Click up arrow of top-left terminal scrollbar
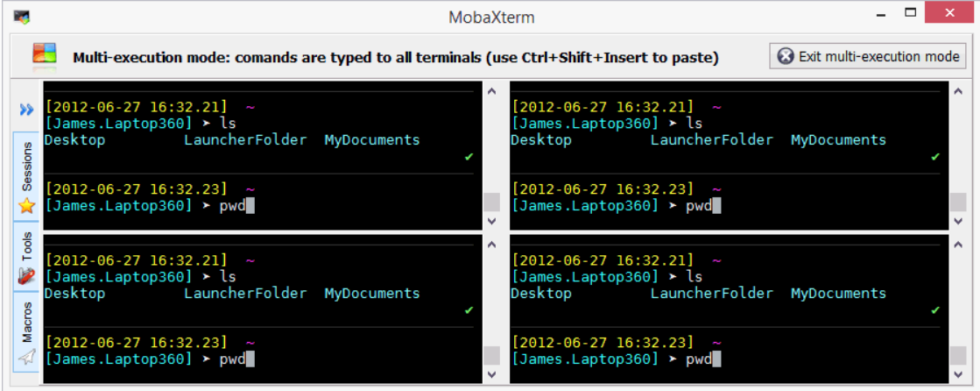This screenshot has width=980, height=391. 492,91
